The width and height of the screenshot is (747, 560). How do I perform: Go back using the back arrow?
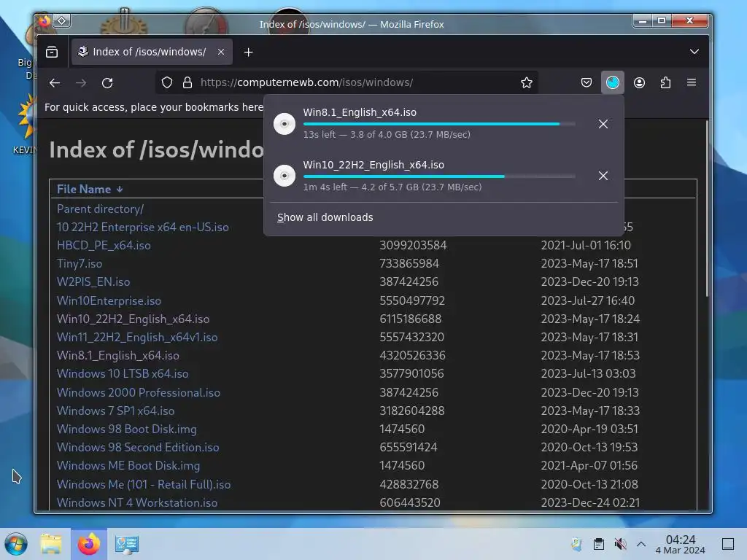pos(55,83)
